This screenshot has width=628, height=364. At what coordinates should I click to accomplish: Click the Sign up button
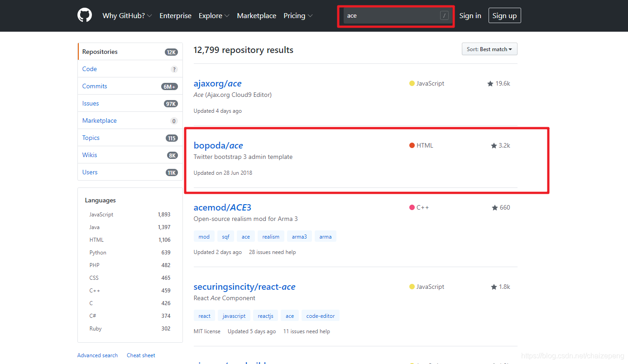pos(504,15)
